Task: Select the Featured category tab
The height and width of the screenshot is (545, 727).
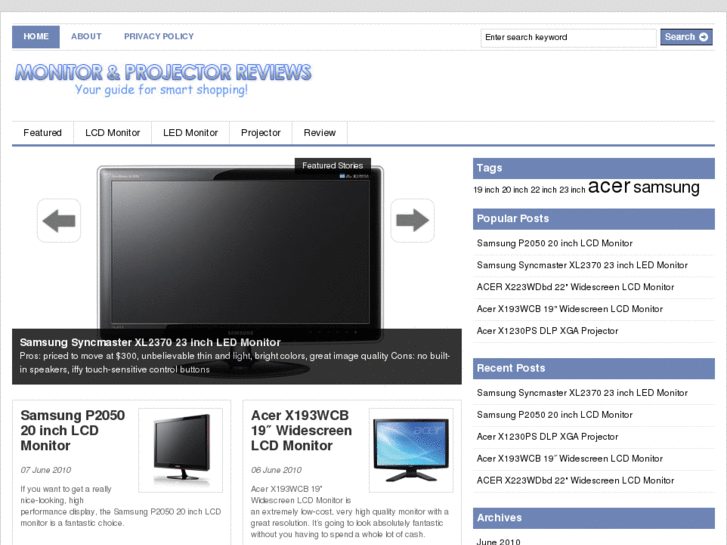Action: coord(43,133)
